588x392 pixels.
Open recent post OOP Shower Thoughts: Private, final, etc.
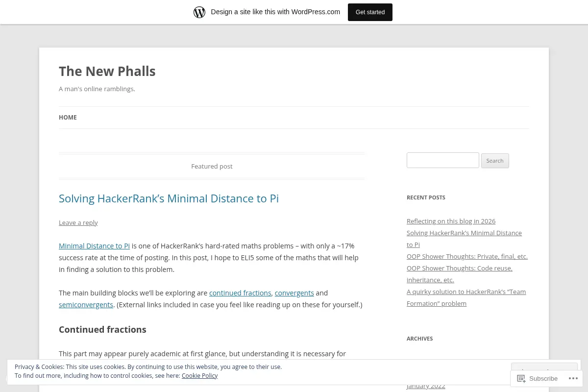coord(467,256)
